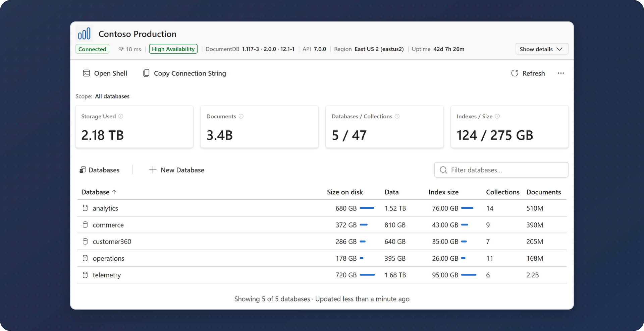
Task: Click the Open Shell button label
Action: point(111,73)
